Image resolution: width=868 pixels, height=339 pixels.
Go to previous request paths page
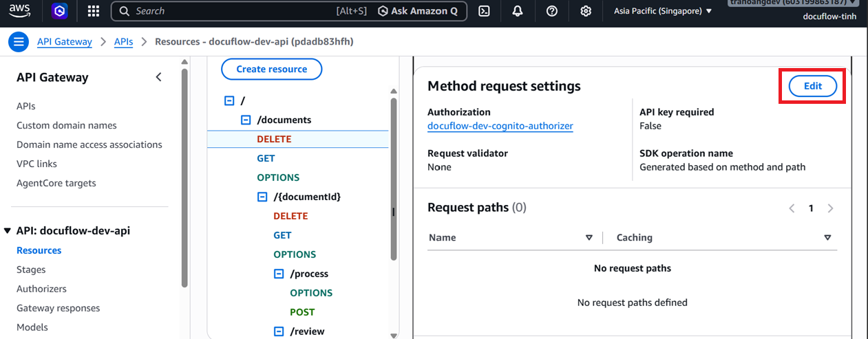(792, 208)
